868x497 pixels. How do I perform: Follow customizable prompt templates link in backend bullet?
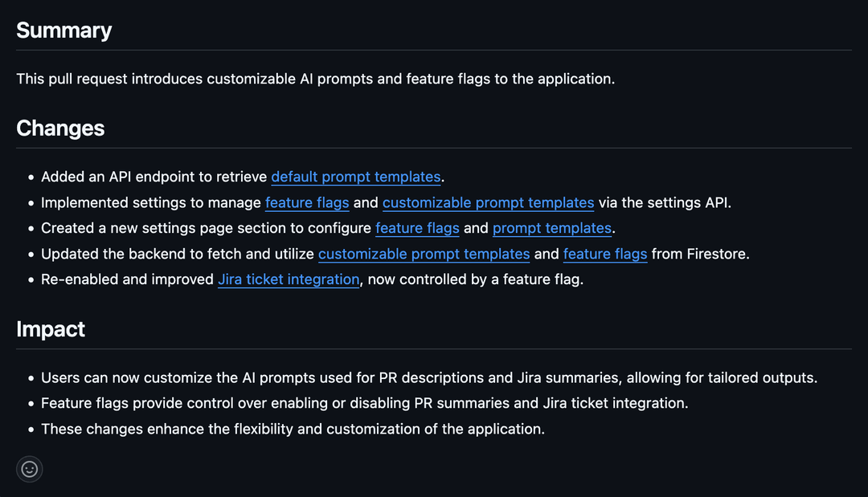[424, 254]
